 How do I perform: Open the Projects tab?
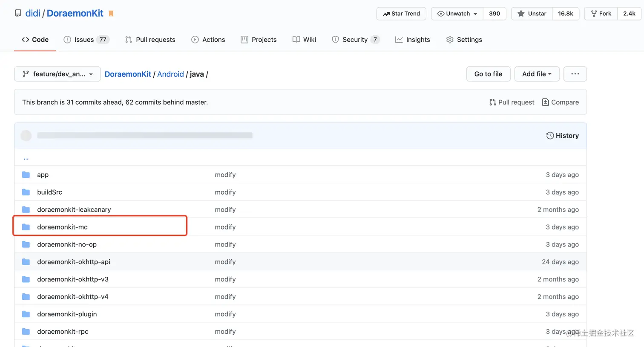pyautogui.click(x=259, y=40)
